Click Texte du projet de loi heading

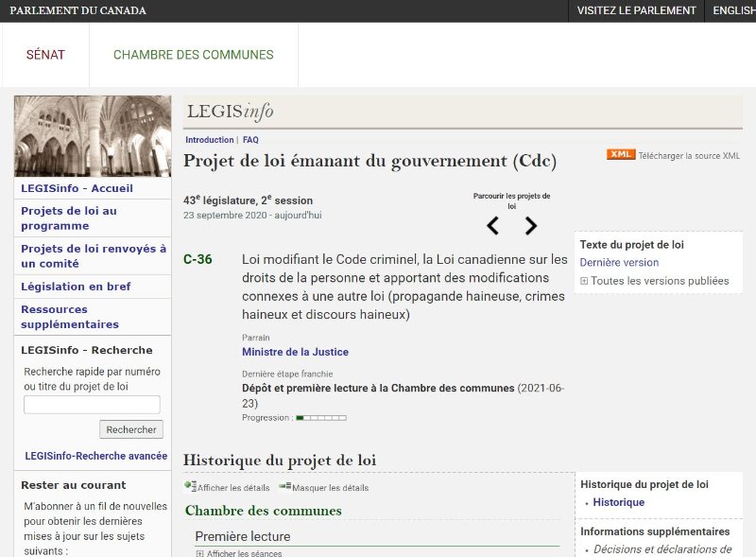tap(631, 245)
